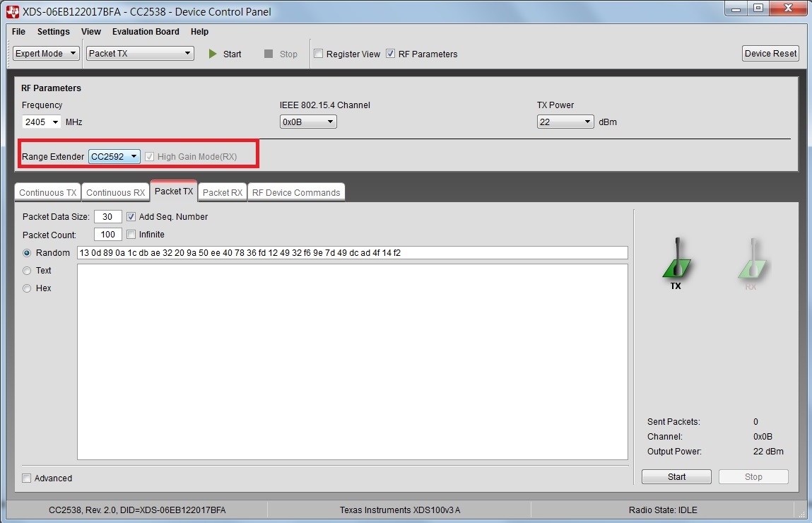Select the Text payload radio button
Image resolution: width=812 pixels, height=523 pixels.
27,270
